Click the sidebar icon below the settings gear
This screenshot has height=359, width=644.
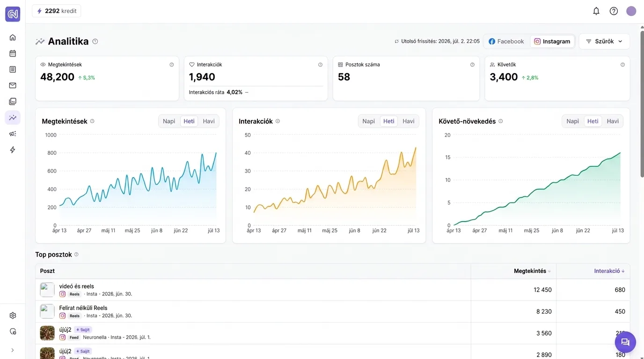click(13, 331)
